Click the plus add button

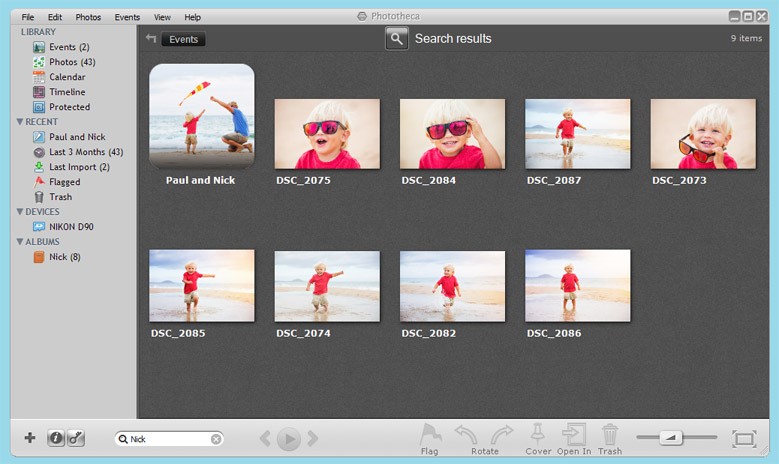30,438
